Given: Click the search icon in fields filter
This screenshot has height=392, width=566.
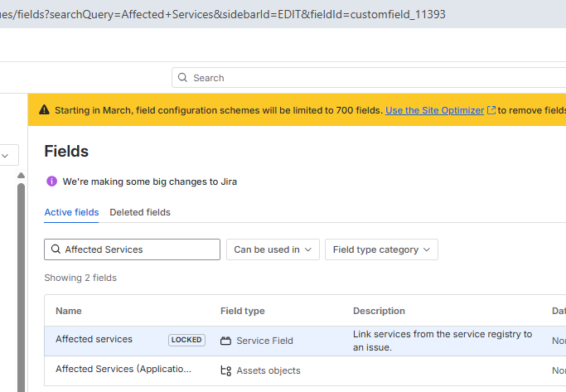Looking at the screenshot, I should pyautogui.click(x=56, y=249).
